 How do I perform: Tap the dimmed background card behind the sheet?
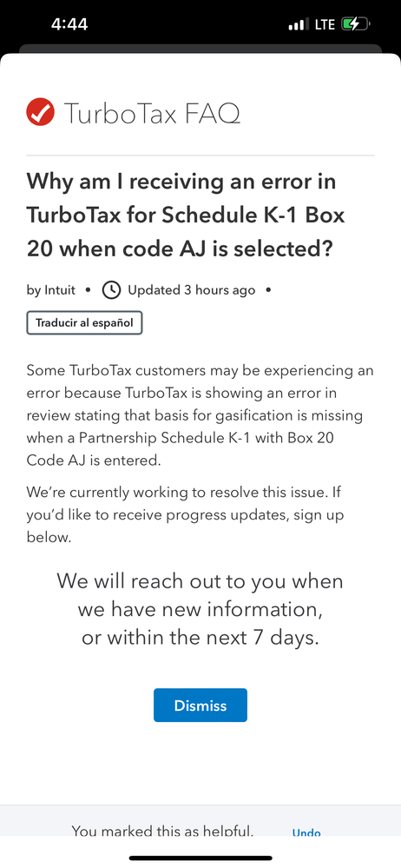[x=200, y=49]
